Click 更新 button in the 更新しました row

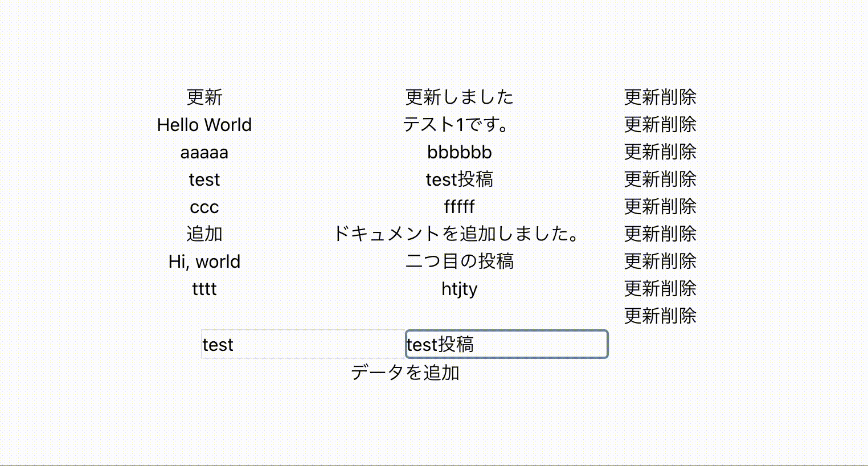click(x=642, y=97)
